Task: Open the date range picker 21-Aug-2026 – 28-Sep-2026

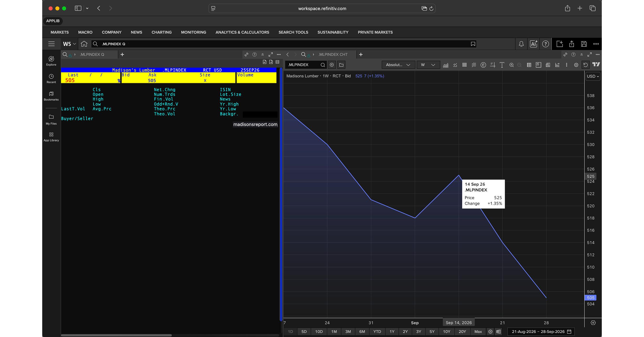Action: 541,332
